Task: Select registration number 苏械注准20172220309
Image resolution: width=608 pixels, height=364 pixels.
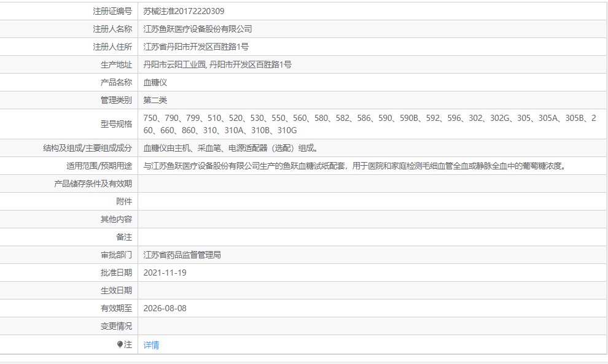Action: click(184, 11)
